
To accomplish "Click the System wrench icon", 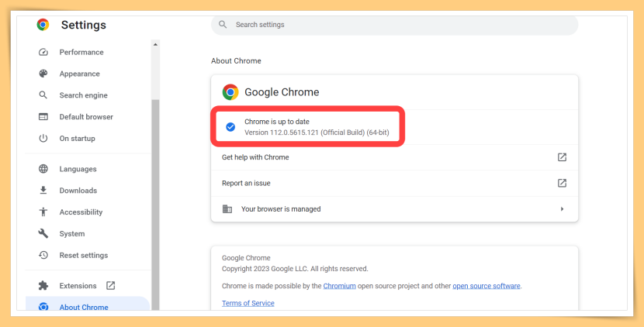I will (x=43, y=233).
